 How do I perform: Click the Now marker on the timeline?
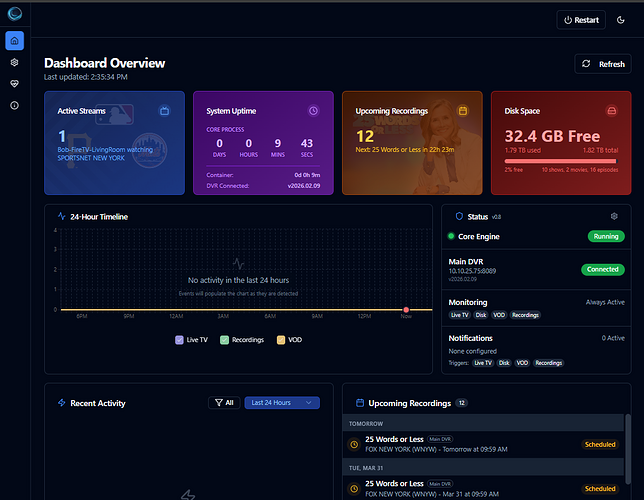406,310
